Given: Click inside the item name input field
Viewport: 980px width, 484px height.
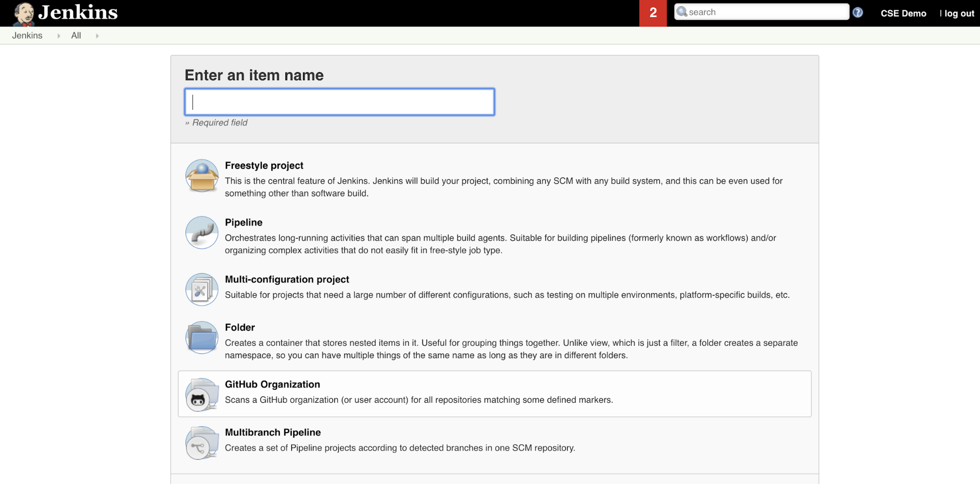Looking at the screenshot, I should click(x=339, y=102).
